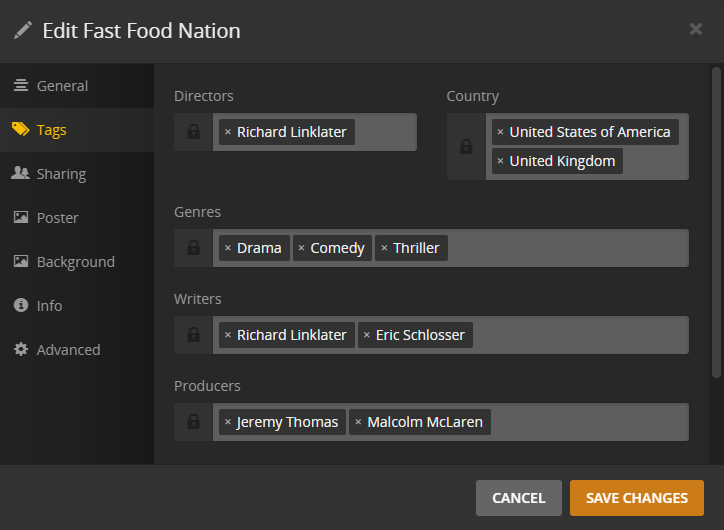Toggle the Directors field lock

click(193, 132)
